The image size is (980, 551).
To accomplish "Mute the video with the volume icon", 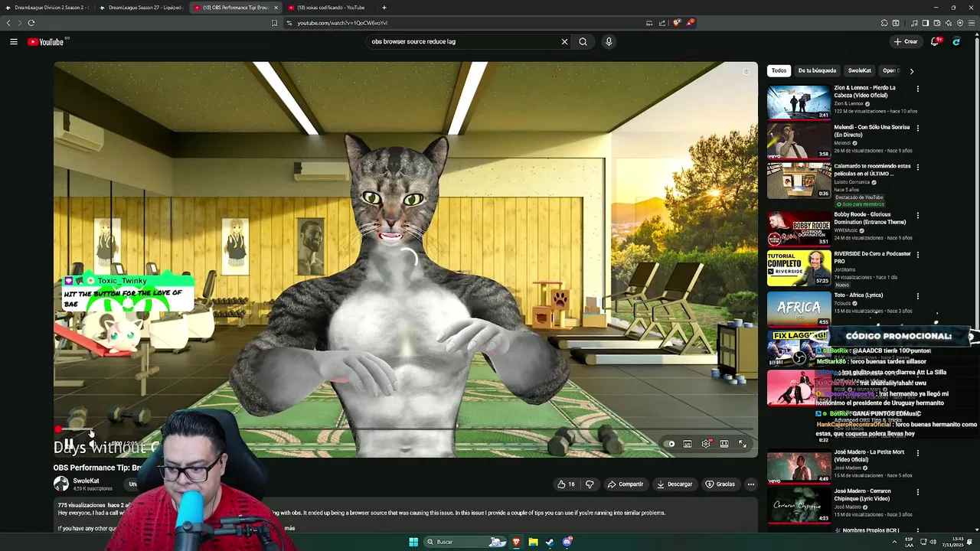I will [93, 444].
